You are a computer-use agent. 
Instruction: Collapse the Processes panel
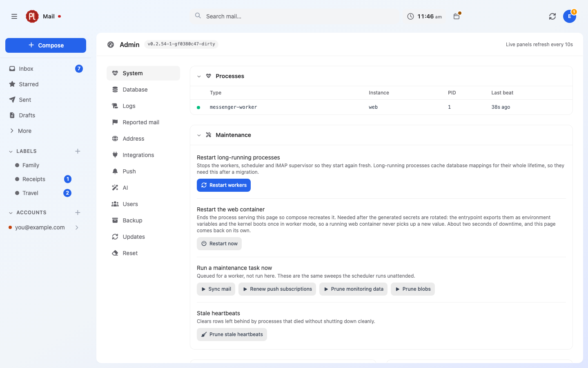click(x=199, y=76)
